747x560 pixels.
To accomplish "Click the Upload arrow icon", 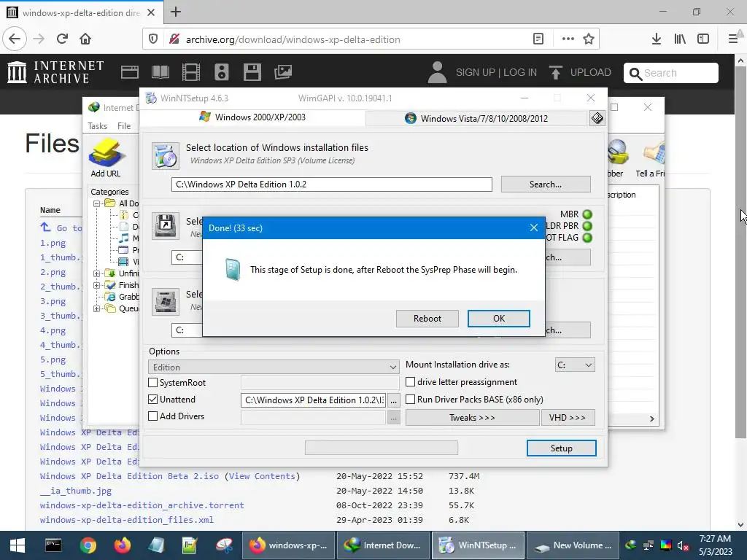I will coord(555,72).
